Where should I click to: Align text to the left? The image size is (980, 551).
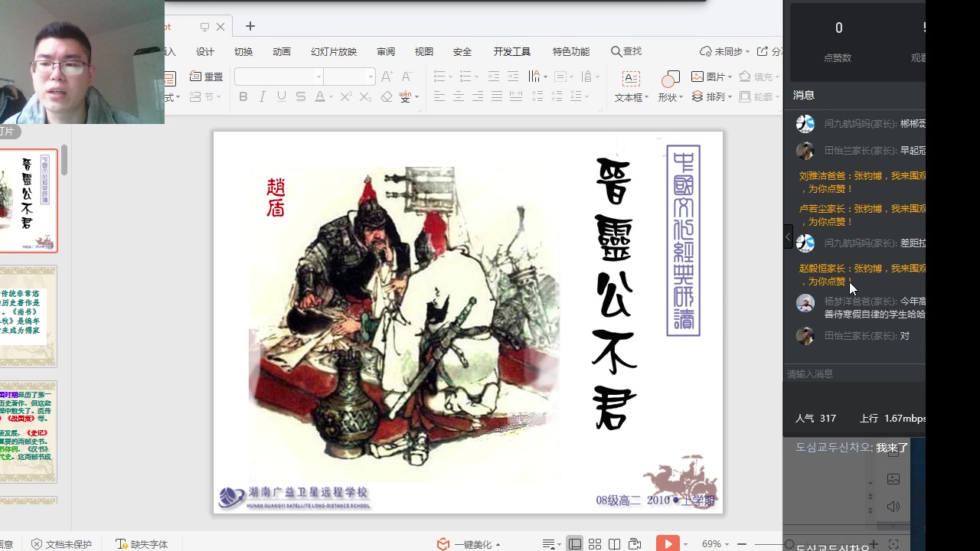click(439, 96)
